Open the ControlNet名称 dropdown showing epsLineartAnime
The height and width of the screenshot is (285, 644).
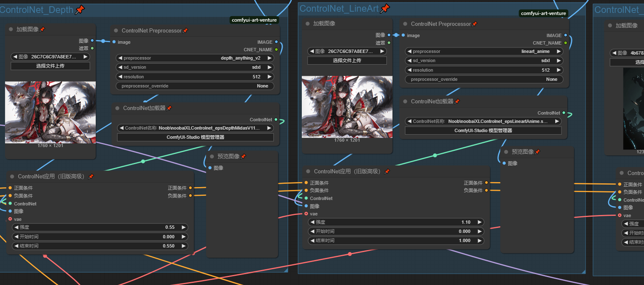[483, 121]
